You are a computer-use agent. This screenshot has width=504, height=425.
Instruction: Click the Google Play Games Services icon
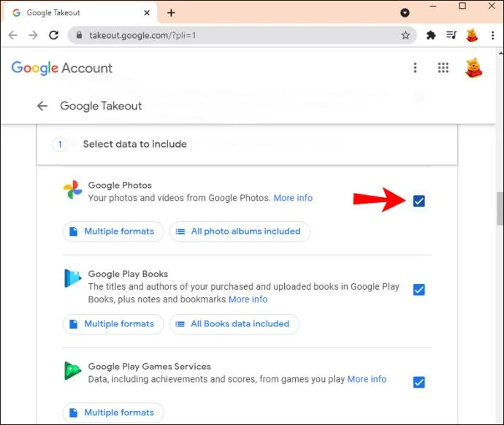[72, 371]
